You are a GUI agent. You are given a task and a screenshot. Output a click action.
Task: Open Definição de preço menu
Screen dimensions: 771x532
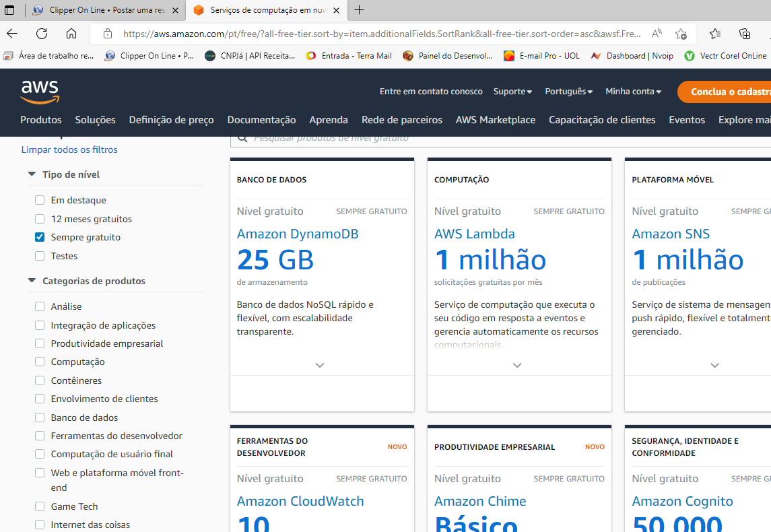[x=172, y=120]
